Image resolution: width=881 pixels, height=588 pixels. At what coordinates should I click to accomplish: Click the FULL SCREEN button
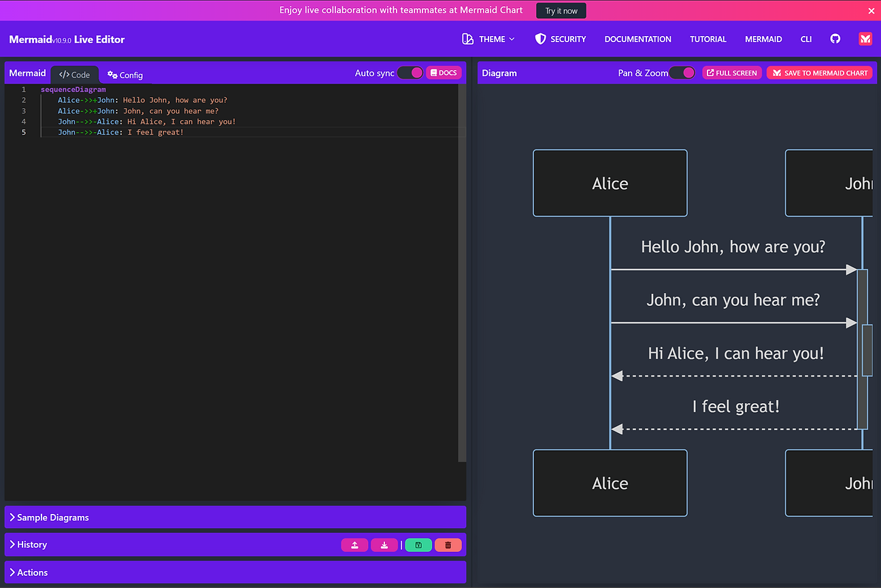click(732, 73)
